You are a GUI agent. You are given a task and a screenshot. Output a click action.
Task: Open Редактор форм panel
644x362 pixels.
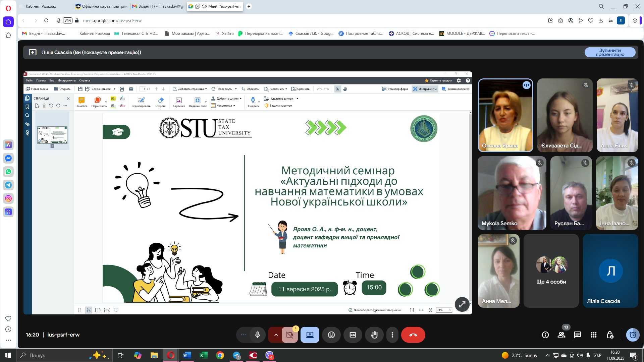[395, 89]
